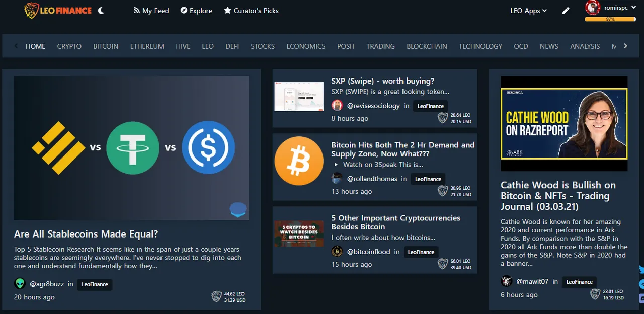Select the CRYPTO tab
Image resolution: width=644 pixels, height=314 pixels.
[x=69, y=46]
